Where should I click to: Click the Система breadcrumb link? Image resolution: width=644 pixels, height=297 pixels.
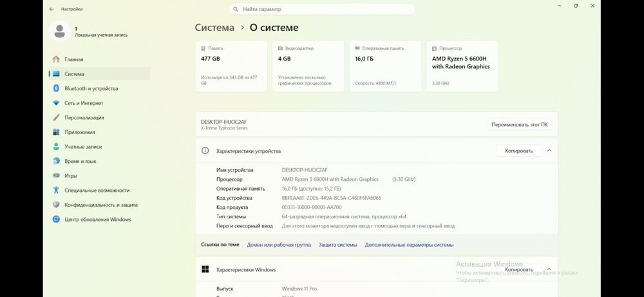(214, 28)
